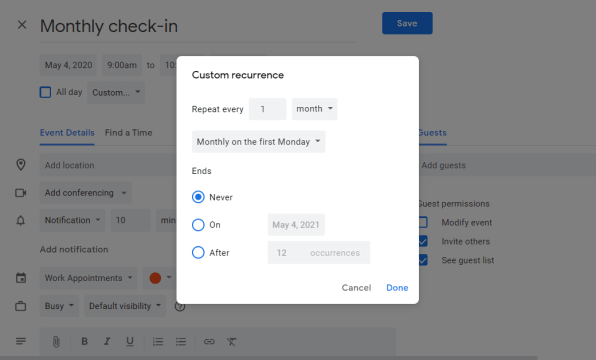Attach a file with the paperclip icon
596x360 pixels.
tap(56, 342)
